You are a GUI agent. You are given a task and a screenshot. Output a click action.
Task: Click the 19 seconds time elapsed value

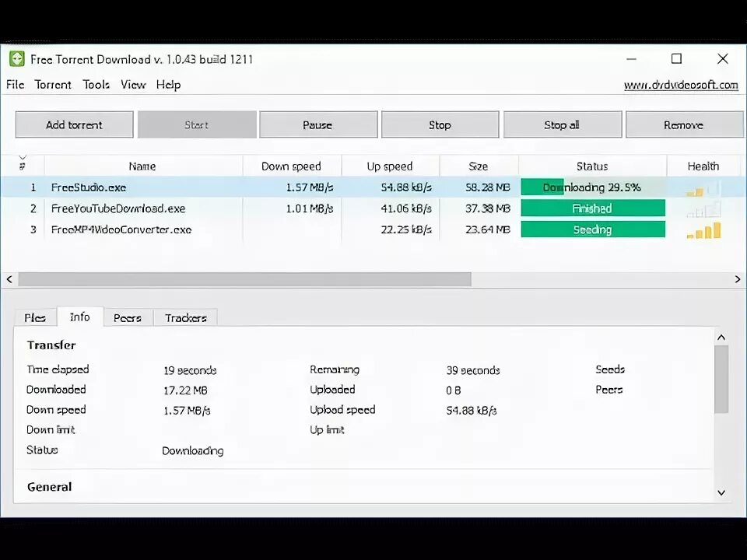pyautogui.click(x=190, y=370)
